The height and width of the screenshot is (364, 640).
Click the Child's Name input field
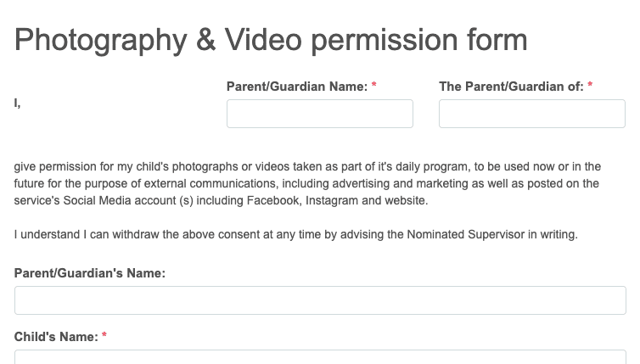point(320,356)
